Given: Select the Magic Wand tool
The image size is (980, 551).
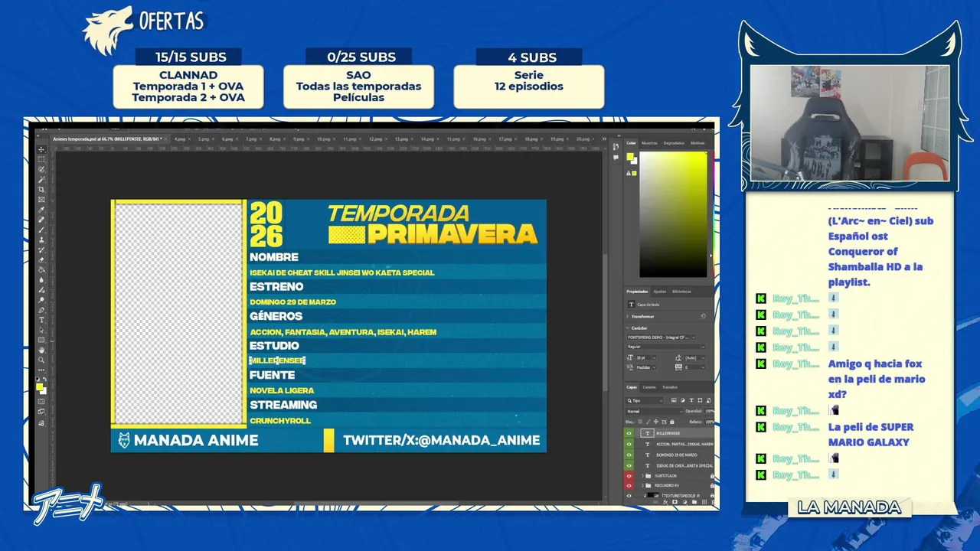Looking at the screenshot, I should (41, 179).
